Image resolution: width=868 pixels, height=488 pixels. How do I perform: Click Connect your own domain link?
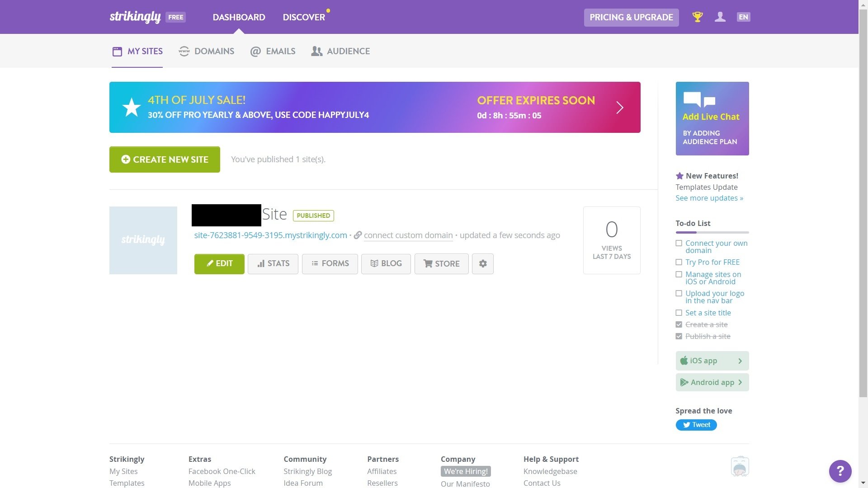(x=716, y=247)
